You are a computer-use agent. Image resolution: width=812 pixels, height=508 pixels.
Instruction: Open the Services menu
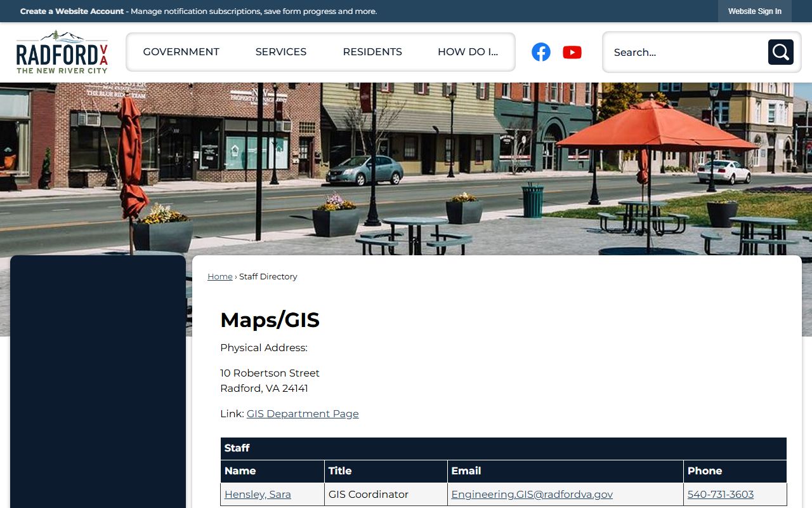[281, 52]
